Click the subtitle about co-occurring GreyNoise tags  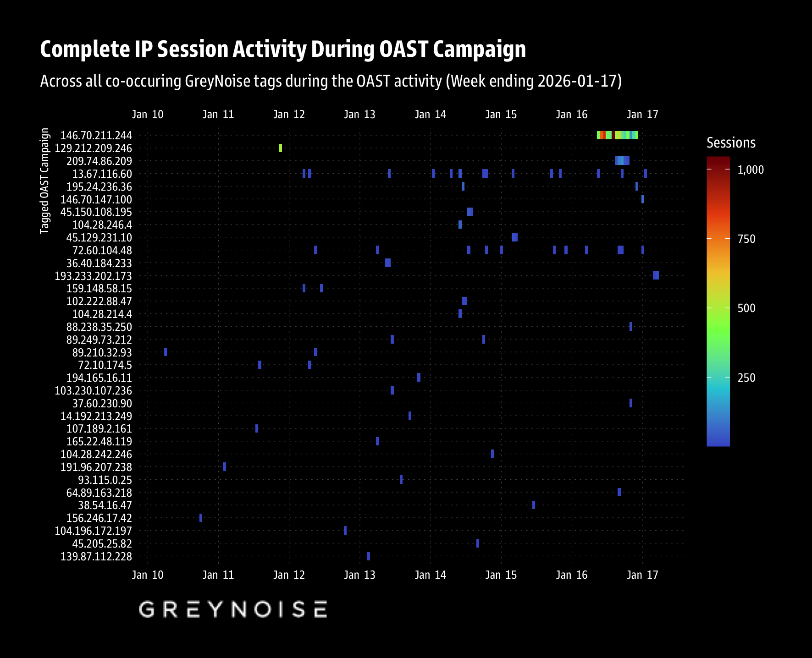point(331,81)
